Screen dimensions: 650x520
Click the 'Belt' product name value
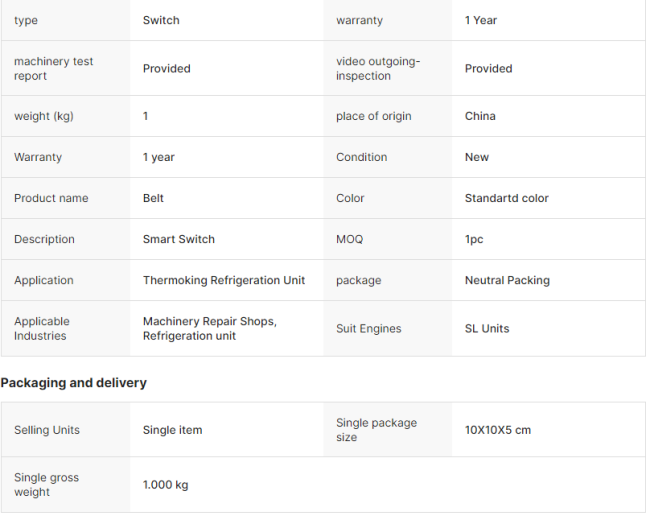pyautogui.click(x=153, y=198)
